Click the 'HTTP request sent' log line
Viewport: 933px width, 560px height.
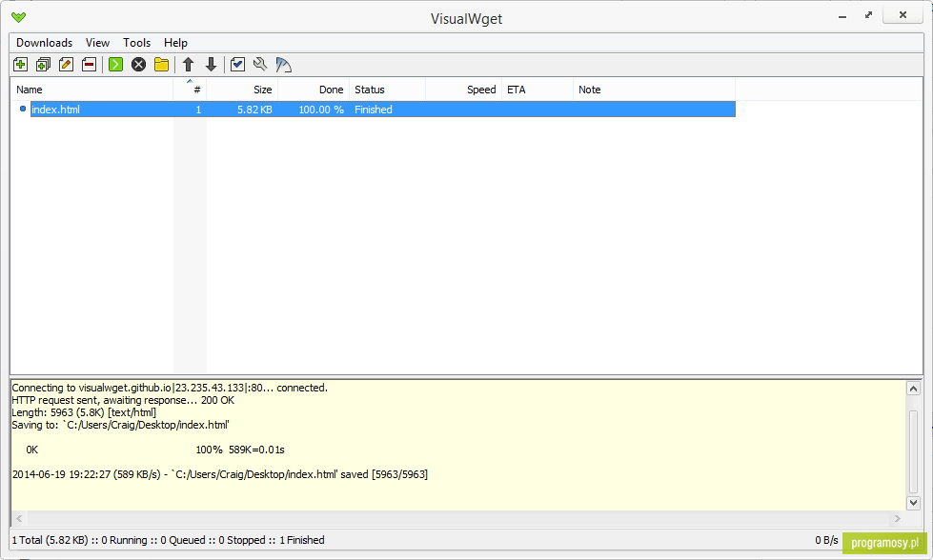click(123, 400)
